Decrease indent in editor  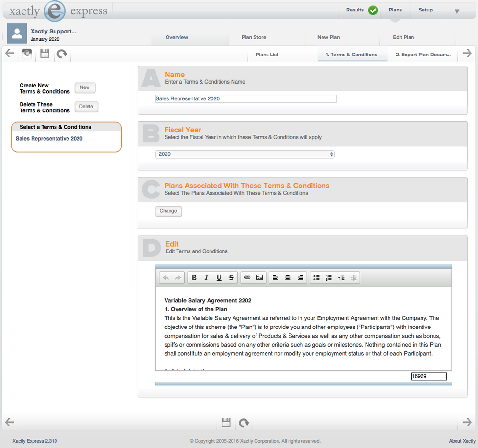point(354,278)
